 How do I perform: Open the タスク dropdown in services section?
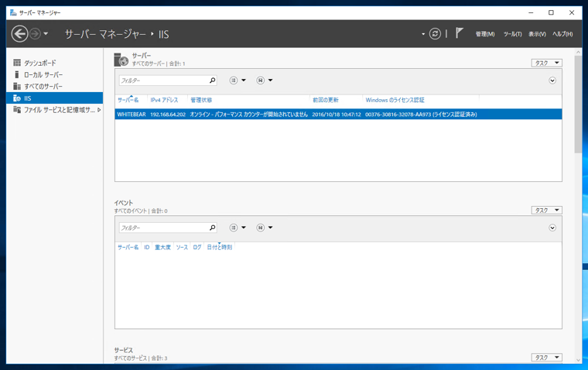546,358
